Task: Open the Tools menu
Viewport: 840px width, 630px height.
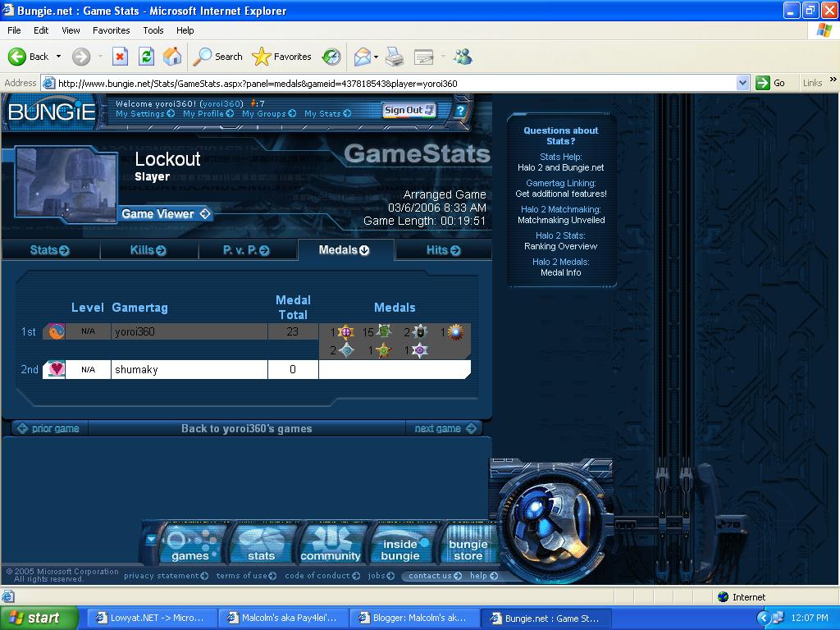Action: 153,30
